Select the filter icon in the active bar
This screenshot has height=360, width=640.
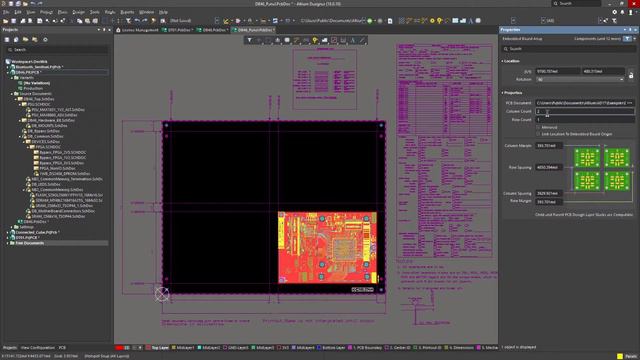pyautogui.click(x=249, y=40)
